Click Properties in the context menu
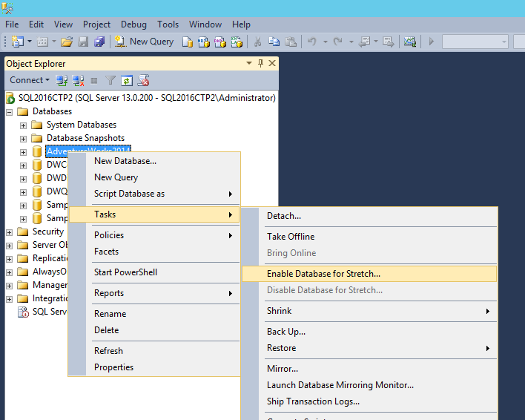The height and width of the screenshot is (420, 525). click(113, 367)
